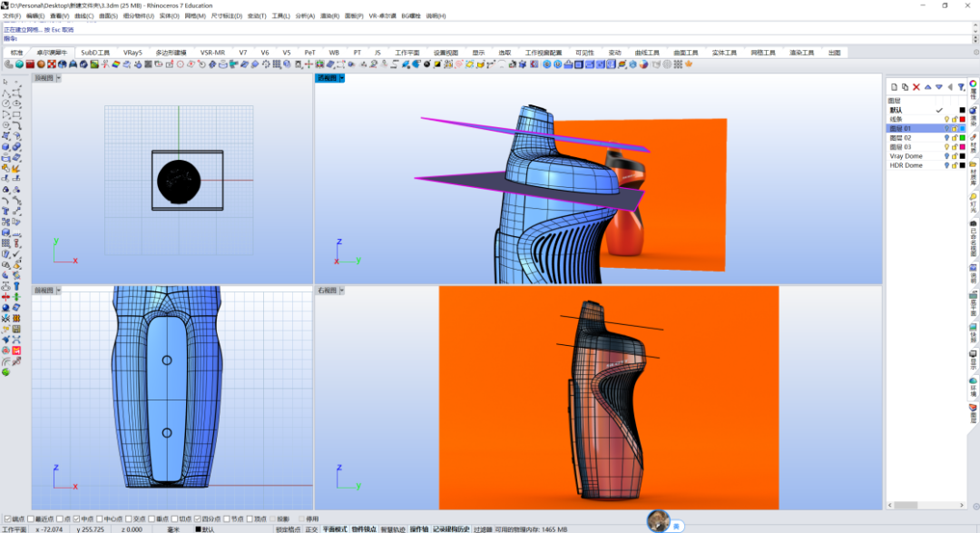The image size is (980, 533).
Task: Click the red-white checkered icon in the toolbar
Action: (51, 64)
